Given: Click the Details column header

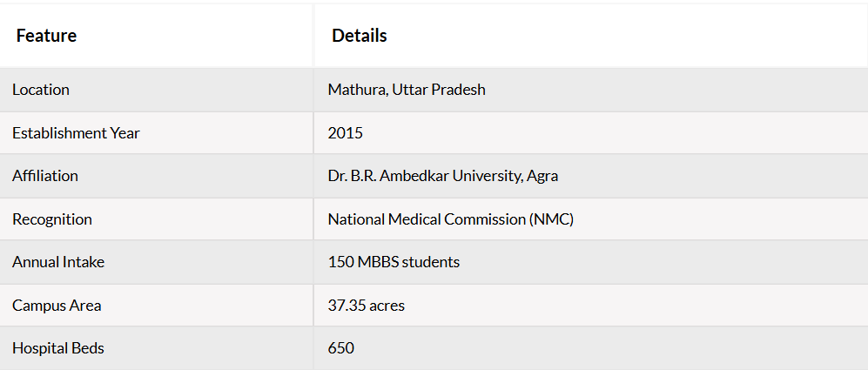Looking at the screenshot, I should click(x=360, y=36).
